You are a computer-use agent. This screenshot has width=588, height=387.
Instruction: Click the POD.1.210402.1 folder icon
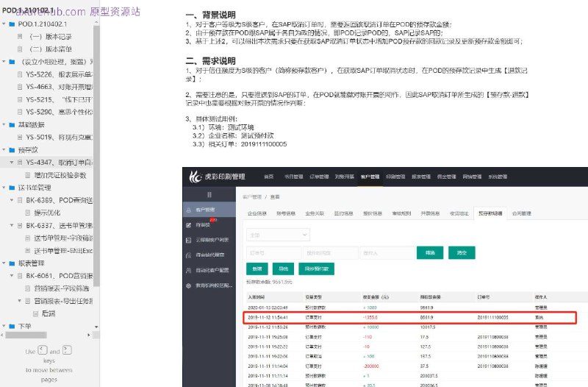pyautogui.click(x=12, y=24)
